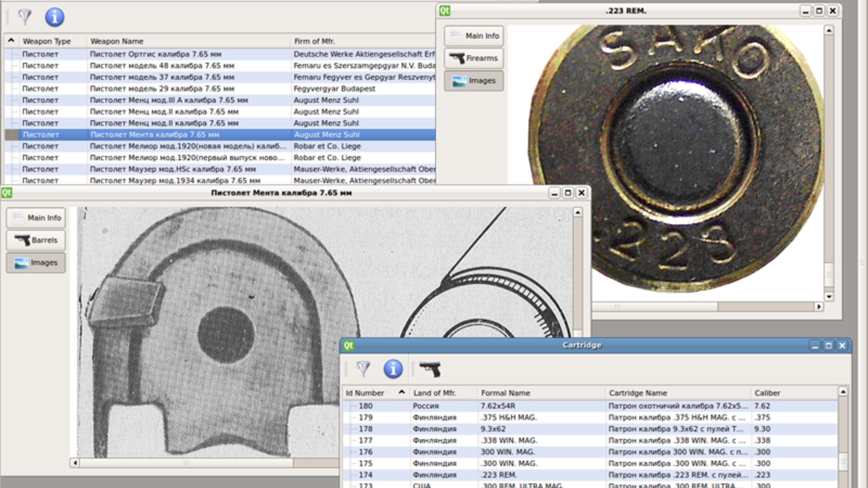The width and height of the screenshot is (868, 488).
Task: Click Qt logo icon in .223 REM. title bar
Action: pyautogui.click(x=444, y=11)
